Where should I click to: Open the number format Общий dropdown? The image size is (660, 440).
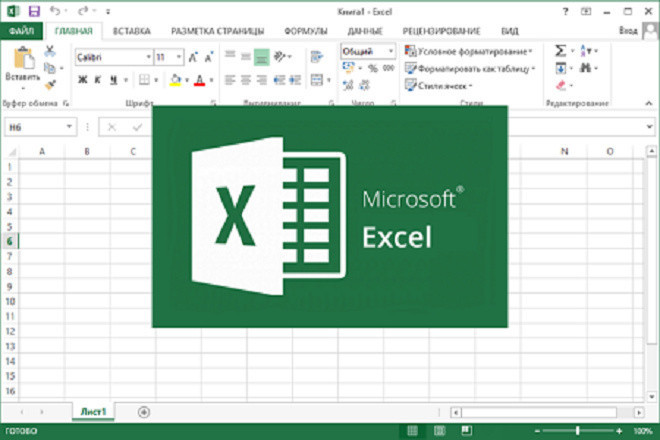pyautogui.click(x=391, y=51)
